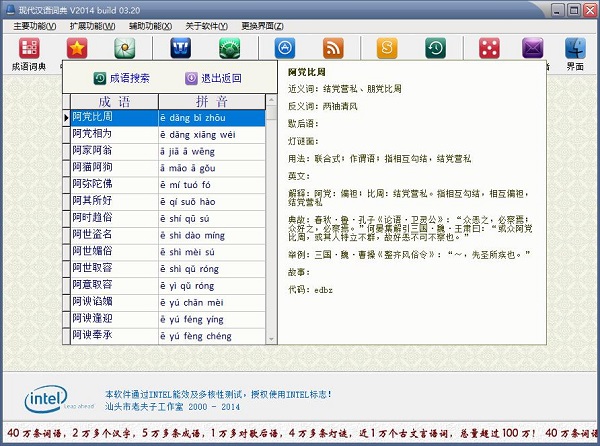Screen dimensions: 600x446
Task: Click the idiom list vertical scrollbar
Action: click(x=270, y=220)
